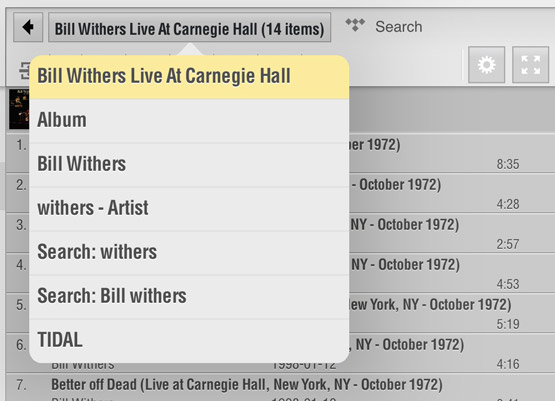Toggle fullscreen with the expand arrows icon
Viewport: 555px width, 401px height.
[530, 65]
